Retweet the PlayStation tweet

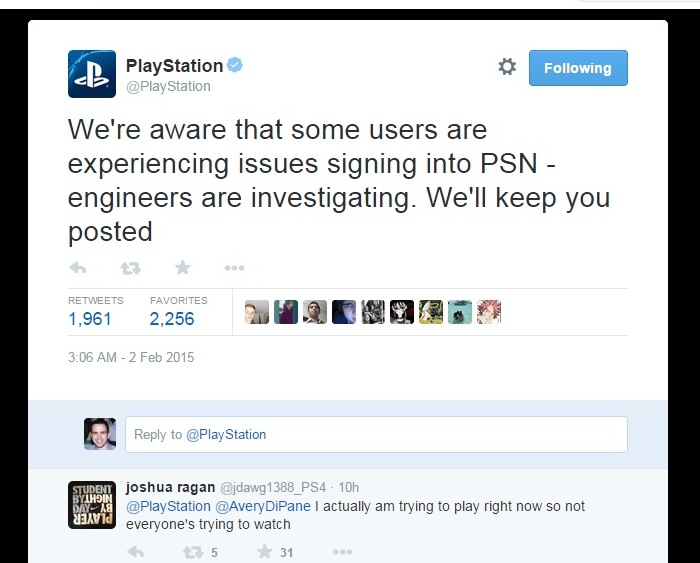click(x=130, y=268)
